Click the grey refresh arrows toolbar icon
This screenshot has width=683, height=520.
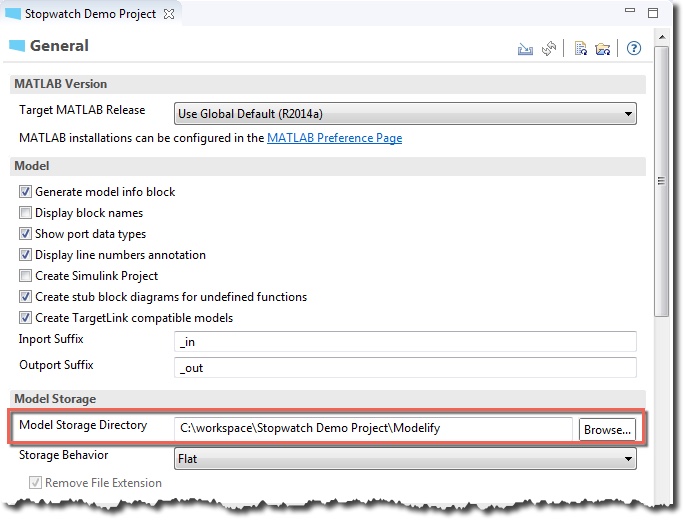549,48
